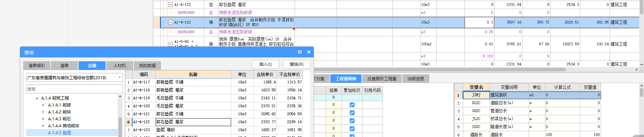Click the 查询 tree vertical scrollbar thumb
Viewport: 644px width, 137px height.
(x=120, y=127)
